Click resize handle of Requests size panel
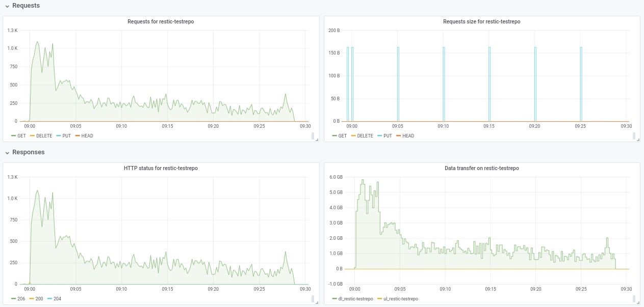The width and height of the screenshot is (644, 307). (637, 139)
